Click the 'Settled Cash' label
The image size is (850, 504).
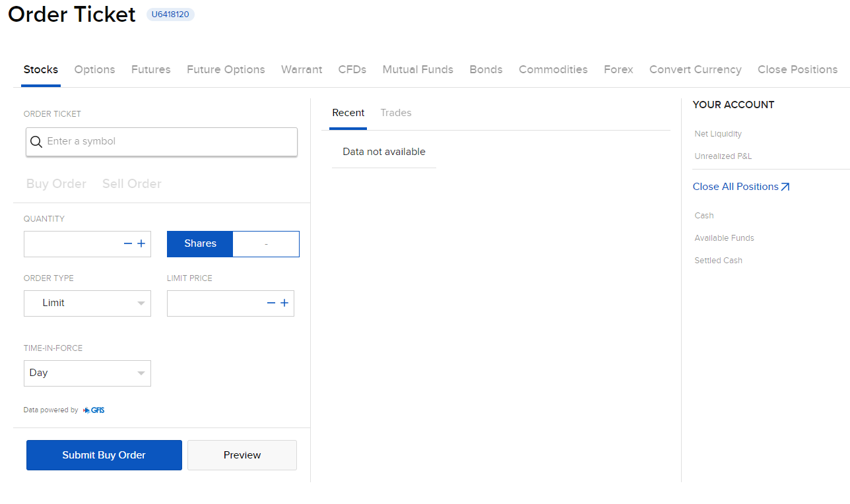pyautogui.click(x=718, y=261)
